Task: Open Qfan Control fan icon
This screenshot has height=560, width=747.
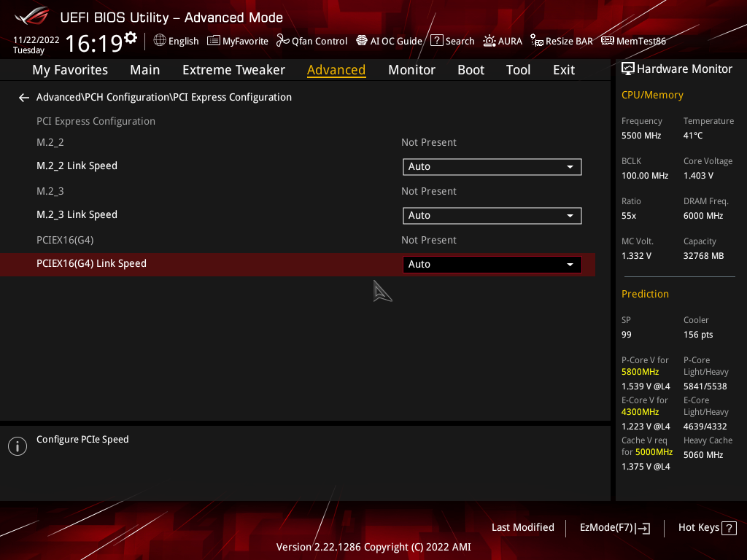Action: tap(282, 41)
